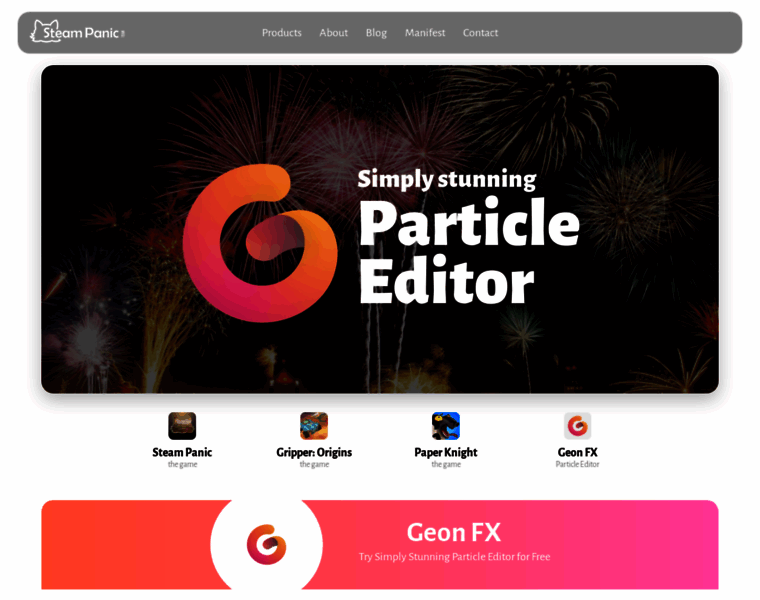The height and width of the screenshot is (600, 760).
Task: Go to the About page
Action: click(x=333, y=32)
